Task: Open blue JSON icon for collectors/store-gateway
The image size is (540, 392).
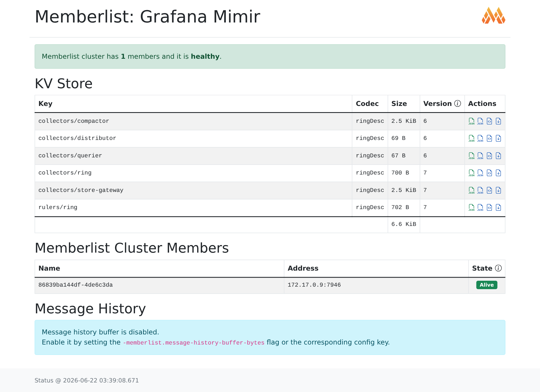Action: coord(480,190)
